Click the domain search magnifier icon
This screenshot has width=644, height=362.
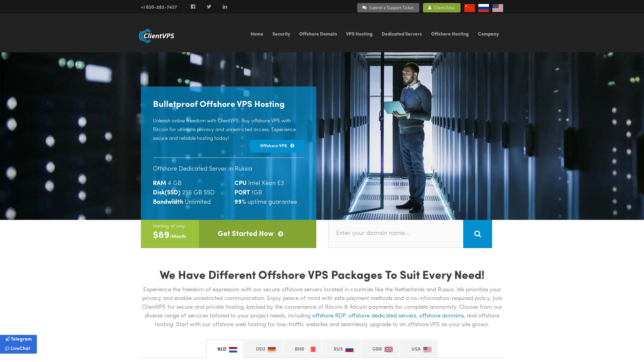point(477,233)
